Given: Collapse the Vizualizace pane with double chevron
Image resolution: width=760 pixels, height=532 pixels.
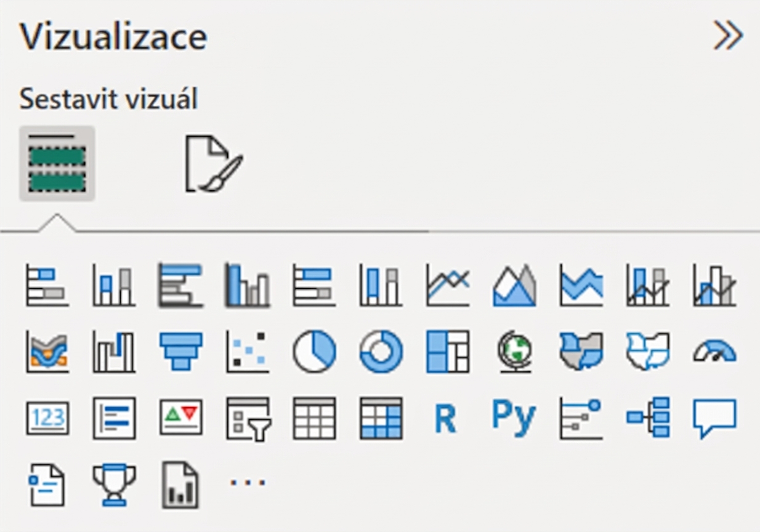Looking at the screenshot, I should pyautogui.click(x=728, y=36).
